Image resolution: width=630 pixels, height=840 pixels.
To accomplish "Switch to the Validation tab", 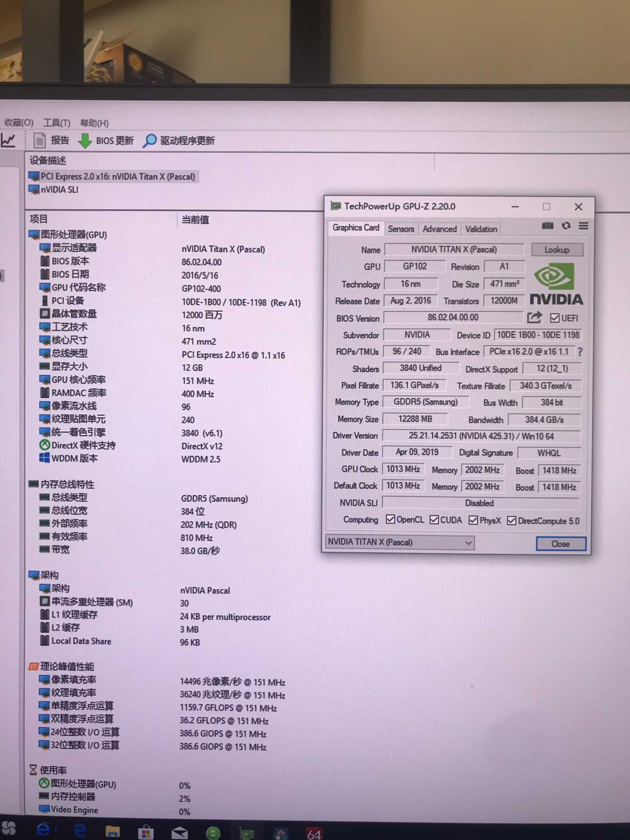I will coord(481,229).
